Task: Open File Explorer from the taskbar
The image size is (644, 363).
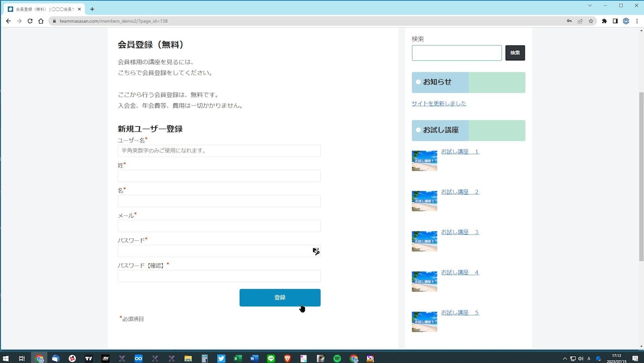Action: click(x=188, y=358)
